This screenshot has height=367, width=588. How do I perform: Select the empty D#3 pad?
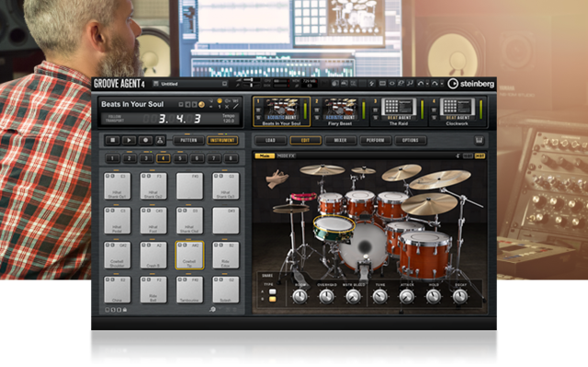click(x=226, y=221)
